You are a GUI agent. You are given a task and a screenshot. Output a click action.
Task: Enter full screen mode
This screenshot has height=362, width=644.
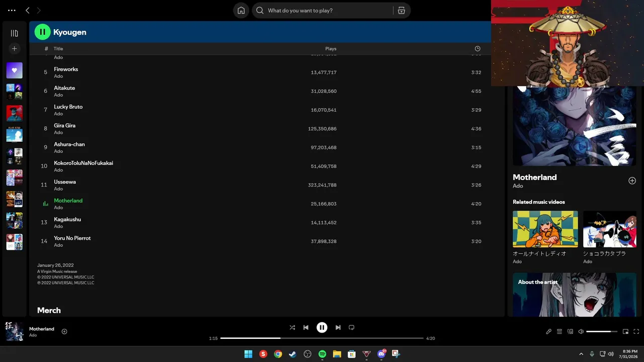tap(636, 332)
